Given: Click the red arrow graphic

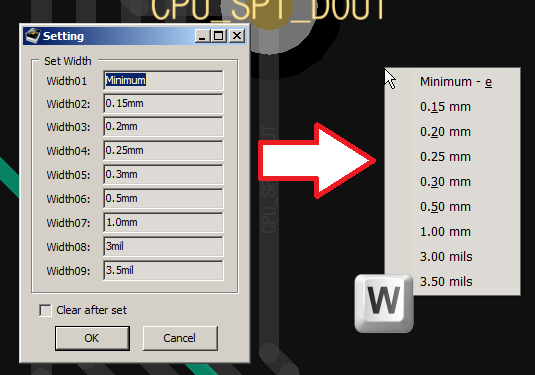Looking at the screenshot, I should (317, 160).
